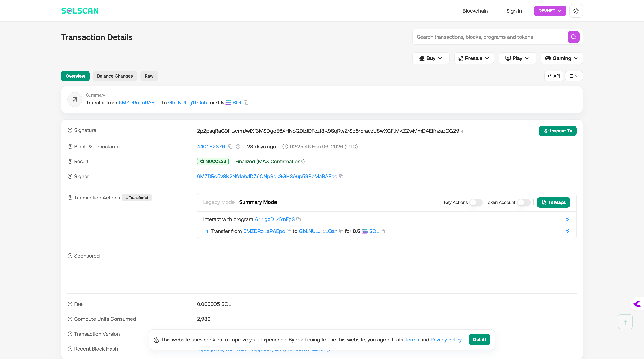Copy program address A11gcD...4YnFgS
The width and height of the screenshot is (644, 359).
[x=299, y=219]
